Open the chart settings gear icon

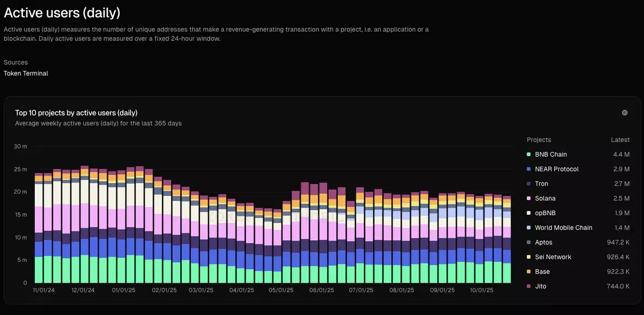click(x=625, y=113)
